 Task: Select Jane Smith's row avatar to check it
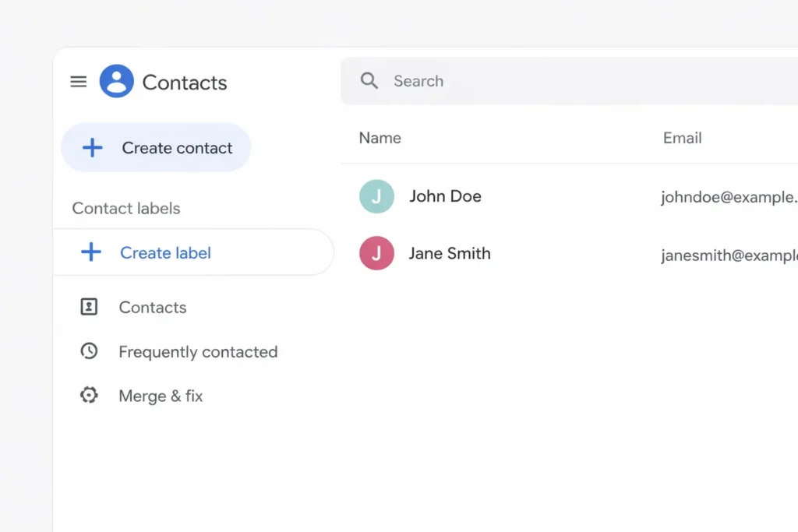(x=376, y=254)
